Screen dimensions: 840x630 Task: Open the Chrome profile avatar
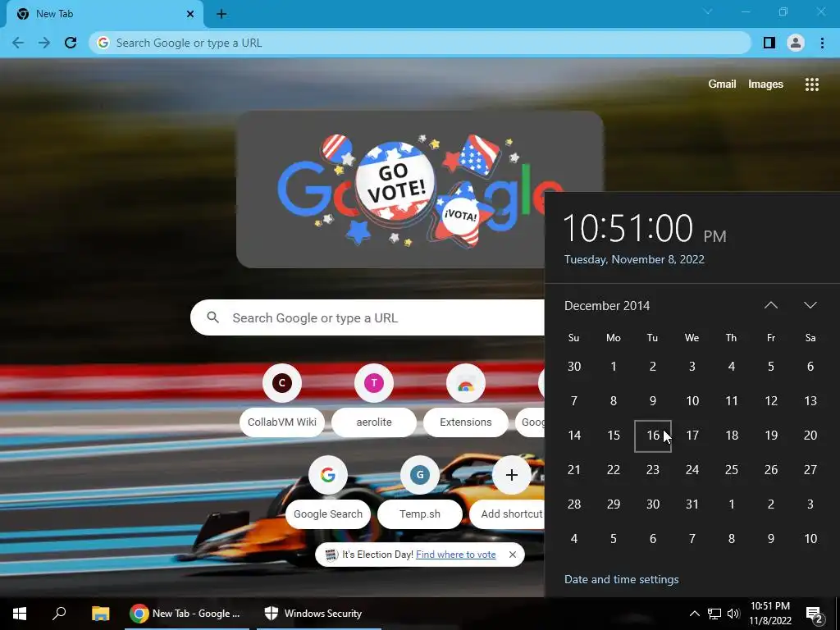pyautogui.click(x=796, y=43)
